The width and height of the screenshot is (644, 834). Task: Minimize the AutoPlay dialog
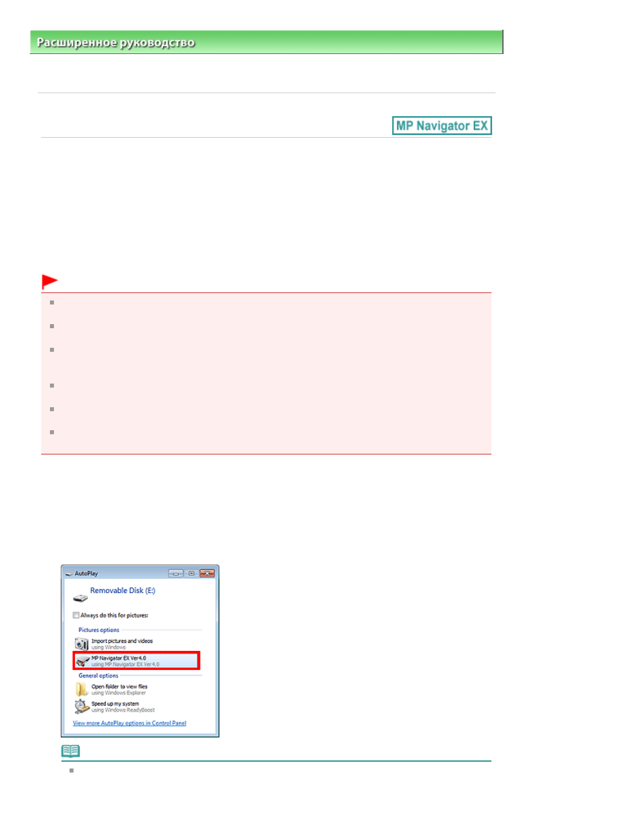tap(176, 573)
